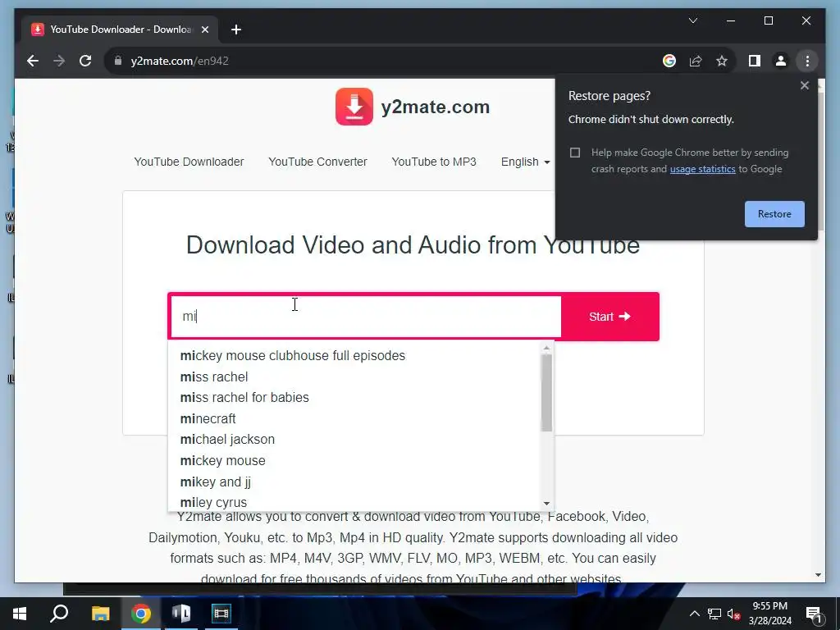Click the y2mate.com site title
Image resolution: width=840 pixels, height=630 pixels.
click(x=435, y=107)
